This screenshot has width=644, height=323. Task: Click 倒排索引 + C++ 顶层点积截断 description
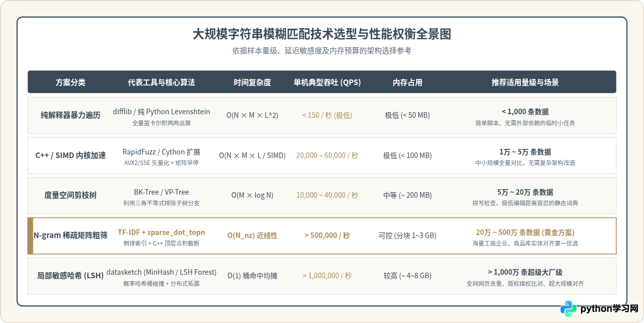click(162, 244)
